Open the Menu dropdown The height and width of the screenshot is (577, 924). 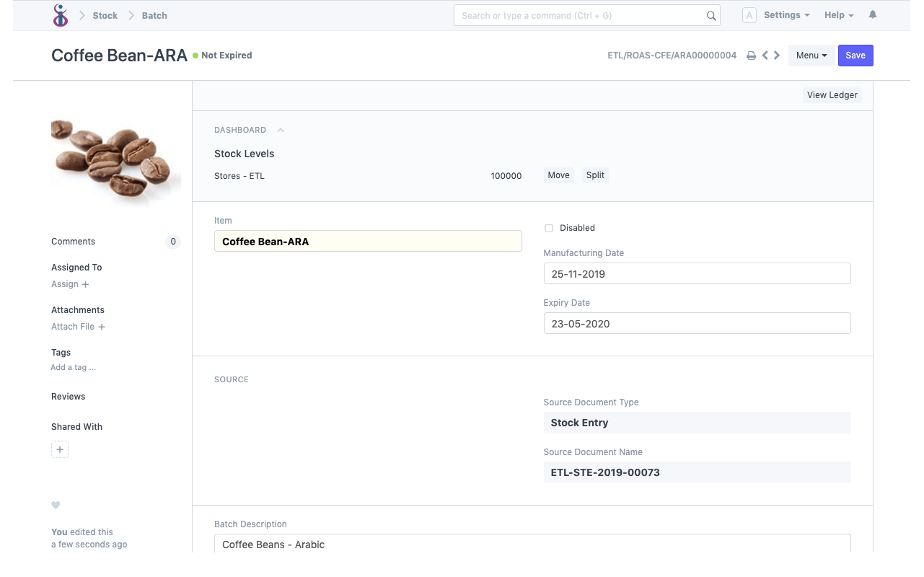tap(811, 55)
